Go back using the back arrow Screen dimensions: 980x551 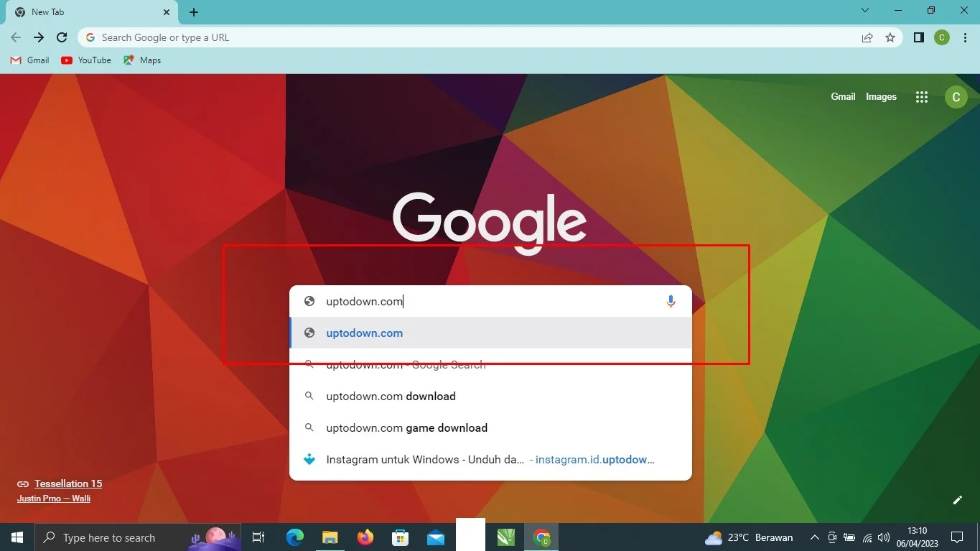pyautogui.click(x=16, y=37)
